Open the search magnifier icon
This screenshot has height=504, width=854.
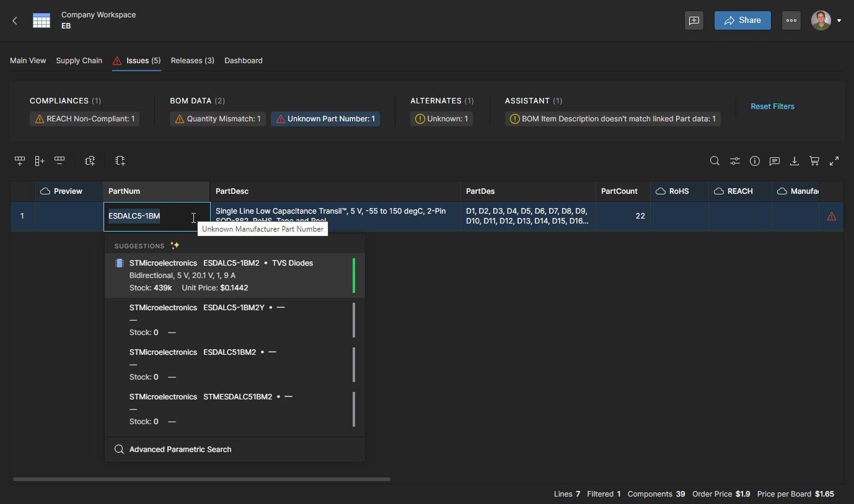[715, 161]
